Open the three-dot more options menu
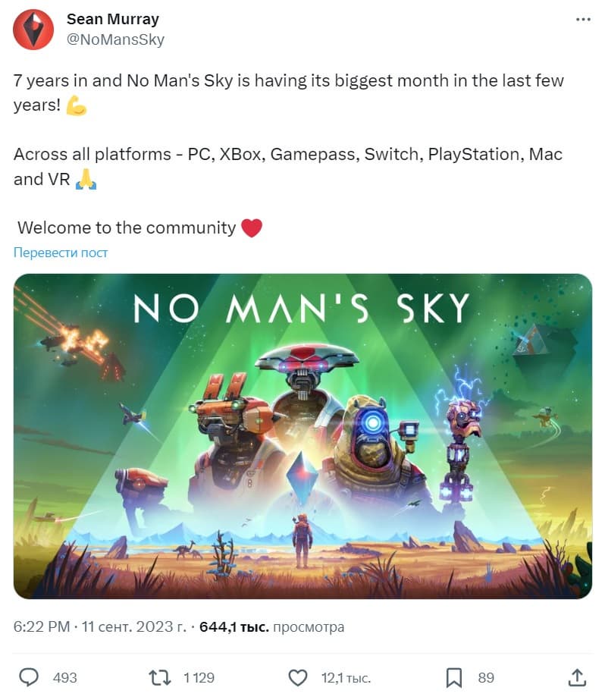 pyautogui.click(x=583, y=20)
